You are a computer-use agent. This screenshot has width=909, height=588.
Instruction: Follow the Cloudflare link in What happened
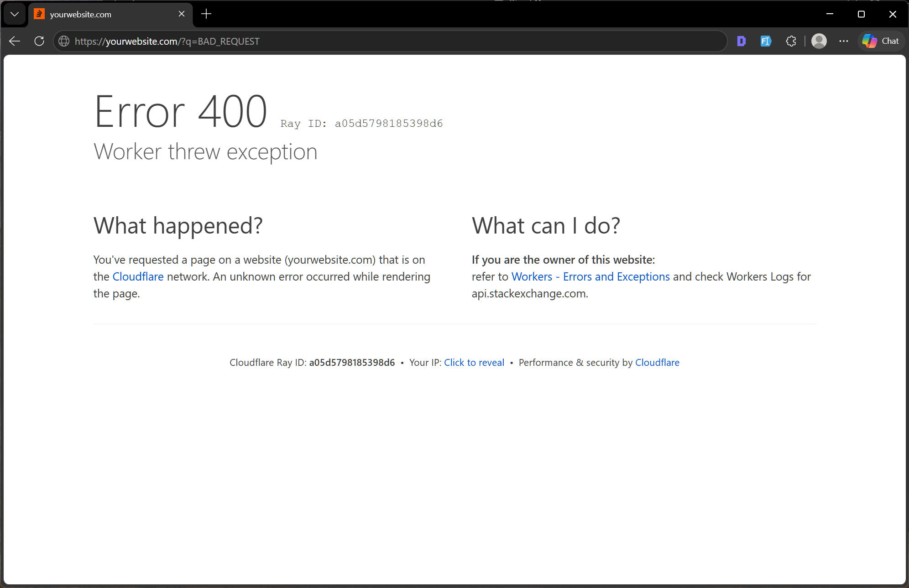138,276
